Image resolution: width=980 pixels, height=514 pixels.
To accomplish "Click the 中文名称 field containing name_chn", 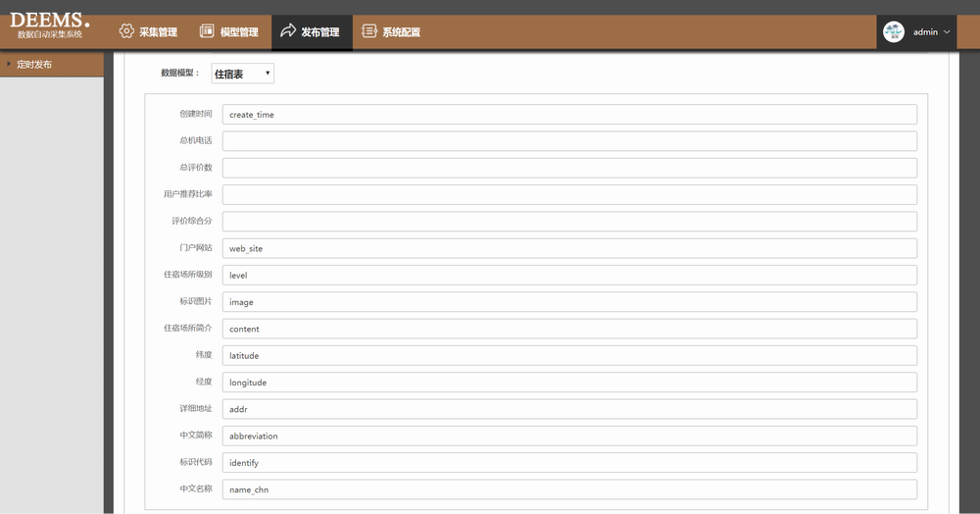I will point(569,488).
